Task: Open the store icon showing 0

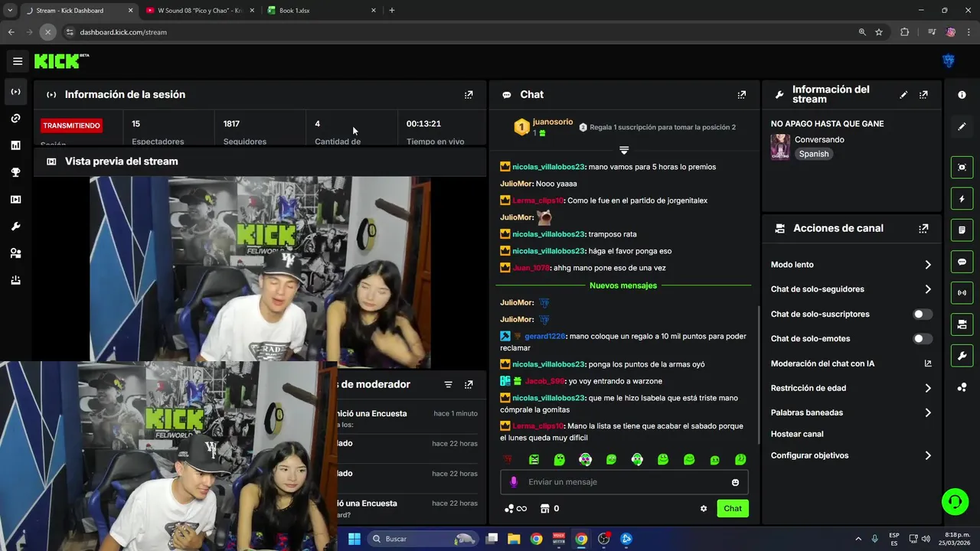Action: click(550, 509)
